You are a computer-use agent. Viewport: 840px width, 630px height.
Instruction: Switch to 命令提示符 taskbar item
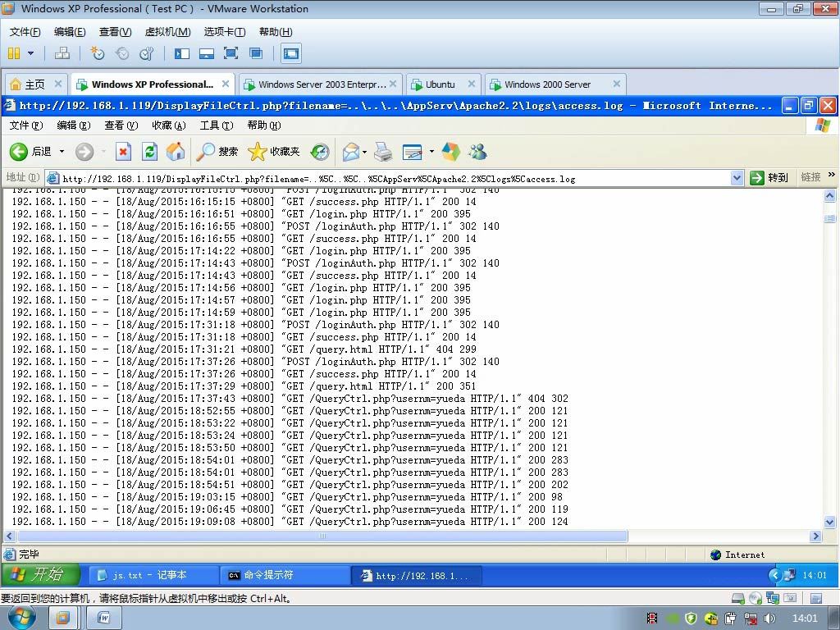click(x=285, y=575)
